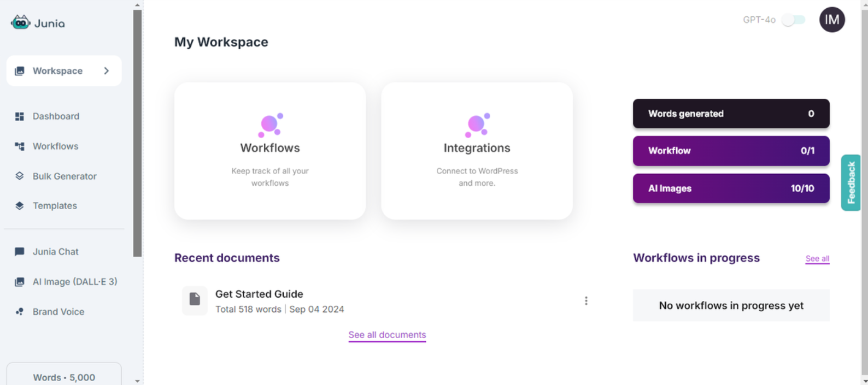The image size is (868, 385).
Task: Open the Get Started Guide document
Action: 259,294
